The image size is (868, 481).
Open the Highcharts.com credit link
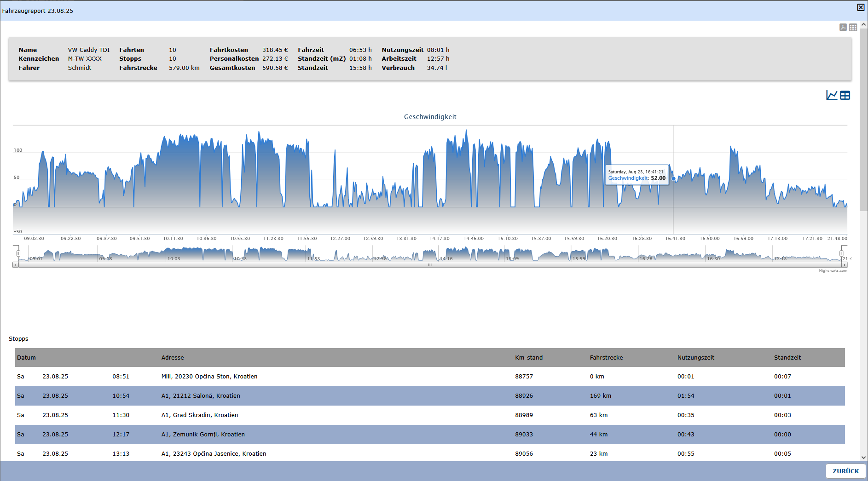coord(833,271)
